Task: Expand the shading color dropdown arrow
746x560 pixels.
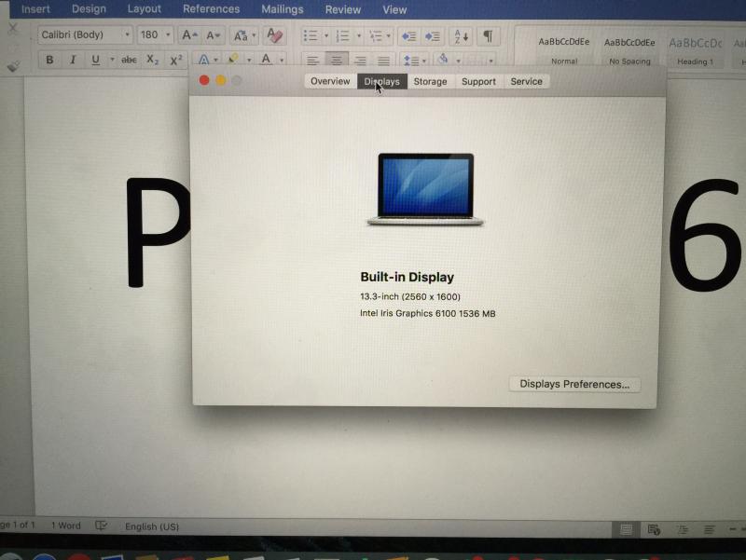Action: click(x=458, y=61)
